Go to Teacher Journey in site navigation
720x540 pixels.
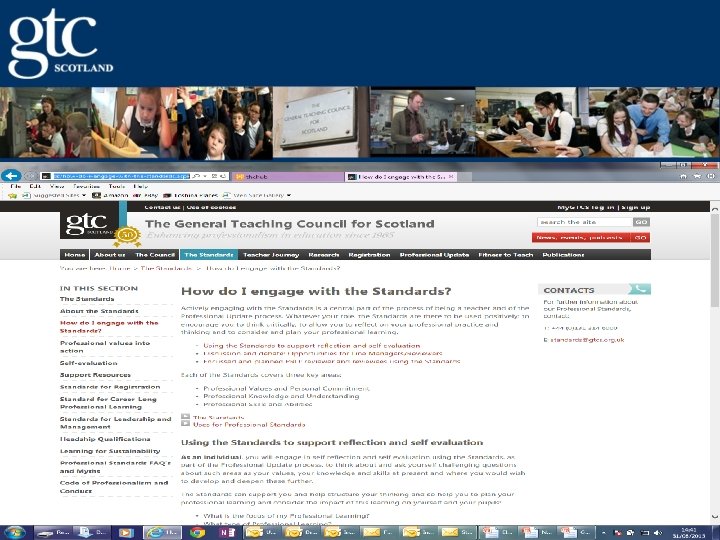coord(271,254)
